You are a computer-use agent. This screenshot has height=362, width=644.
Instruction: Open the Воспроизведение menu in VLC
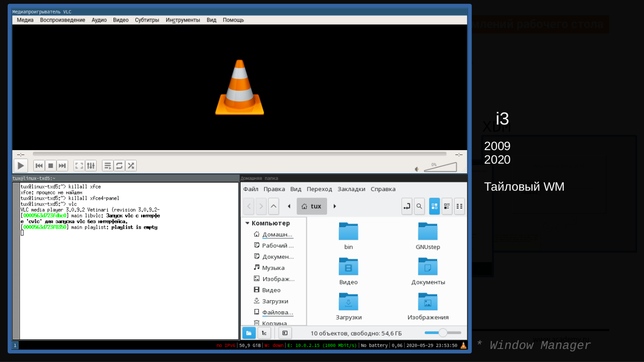point(63,20)
